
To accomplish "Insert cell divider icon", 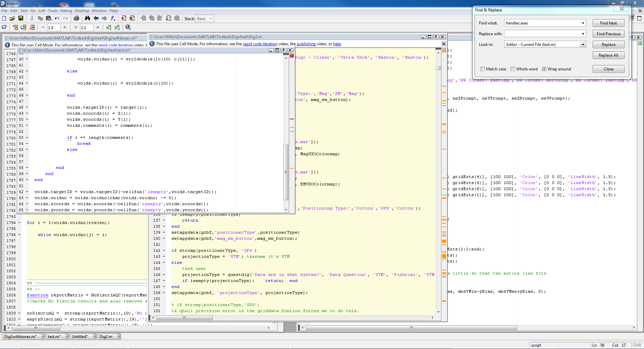I will tap(109, 27).
